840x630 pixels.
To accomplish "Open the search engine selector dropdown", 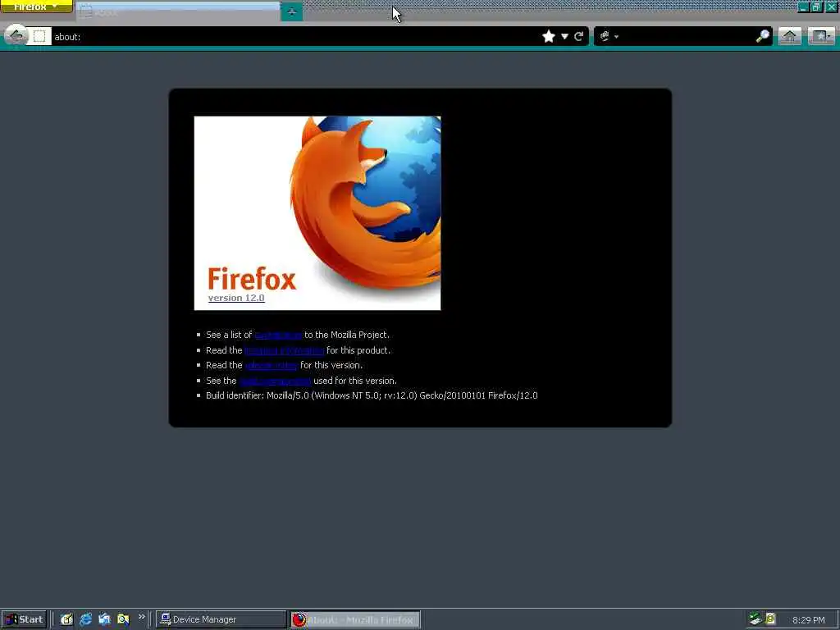I will (609, 36).
